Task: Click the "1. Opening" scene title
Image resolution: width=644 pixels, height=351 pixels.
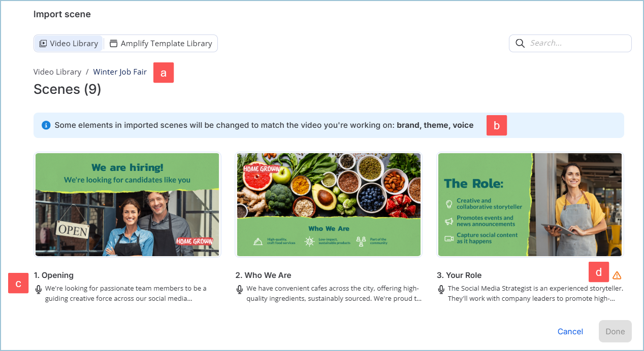Action: [x=54, y=275]
